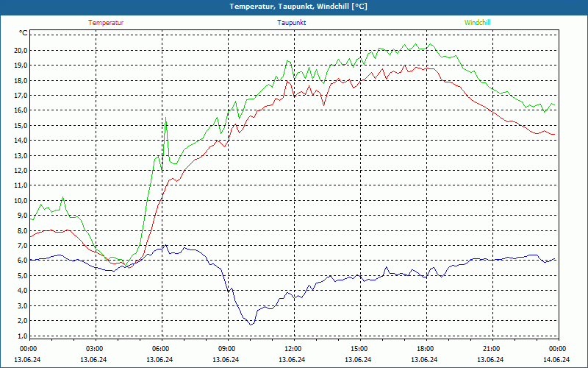Click the '2,0' y-axis value
This screenshot has width=588, height=368.
[x=23, y=321]
